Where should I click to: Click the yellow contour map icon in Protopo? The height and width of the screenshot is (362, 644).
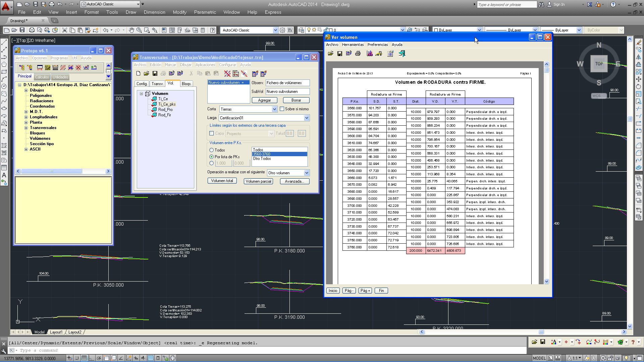(x=48, y=68)
